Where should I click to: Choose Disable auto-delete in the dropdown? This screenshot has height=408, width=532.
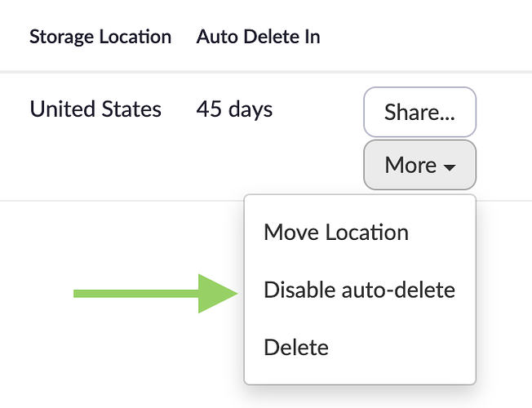(x=359, y=290)
